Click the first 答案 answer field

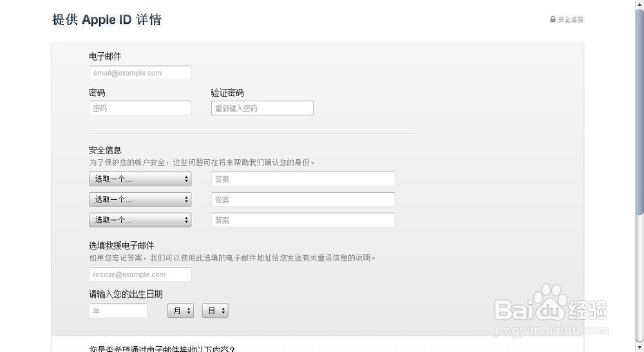coord(303,179)
